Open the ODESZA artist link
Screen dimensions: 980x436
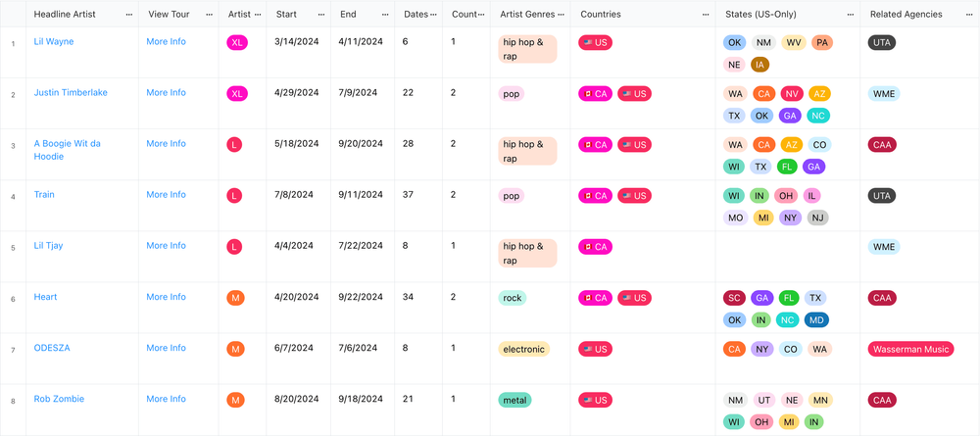(x=52, y=348)
